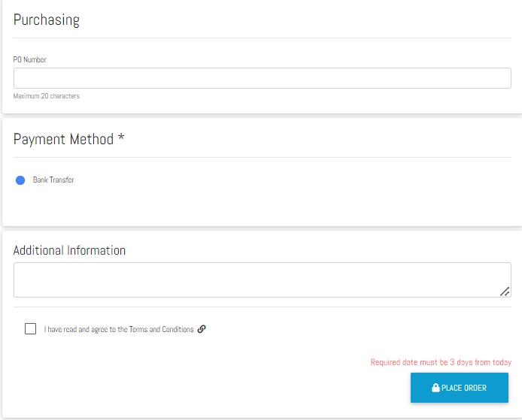Click the lock icon on Place Order
Screen dimensions: 522x420
[436, 388]
